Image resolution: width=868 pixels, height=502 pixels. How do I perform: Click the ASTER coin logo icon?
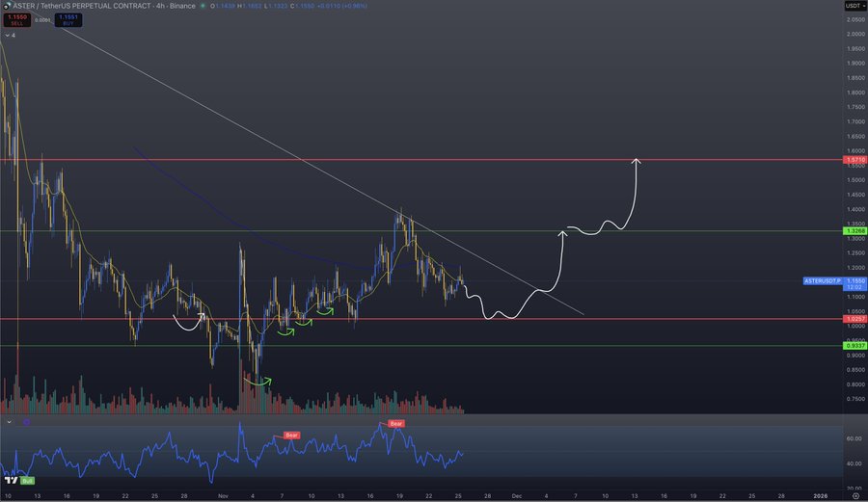point(6,6)
